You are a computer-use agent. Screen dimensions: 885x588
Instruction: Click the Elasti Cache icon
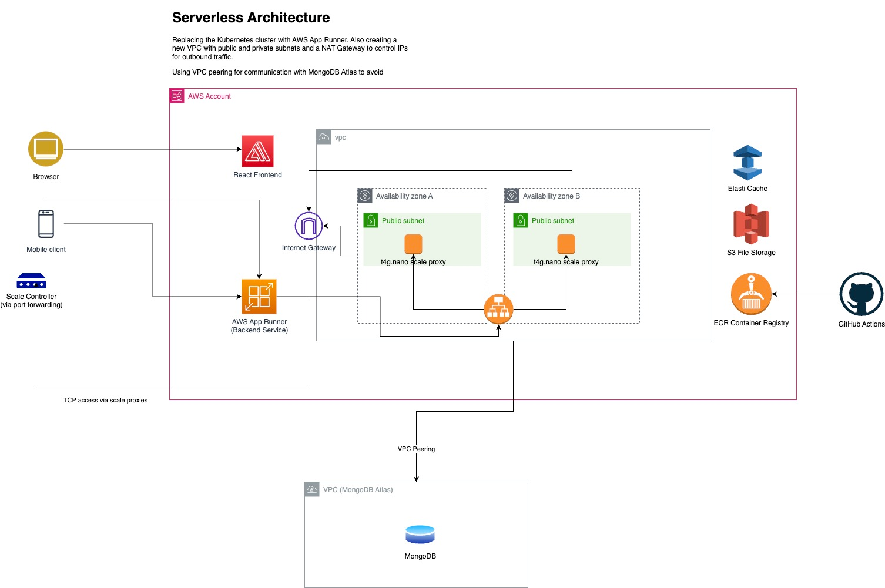pyautogui.click(x=747, y=163)
